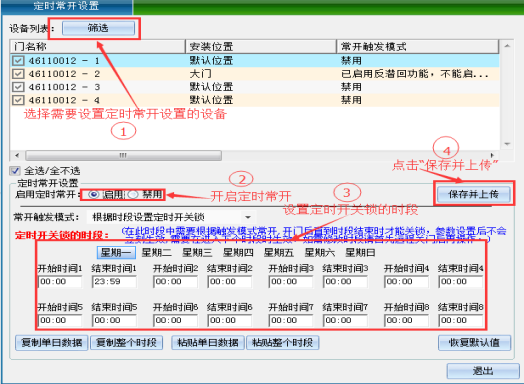
Task: Click the 结束时间2 input field
Action: pos(230,281)
